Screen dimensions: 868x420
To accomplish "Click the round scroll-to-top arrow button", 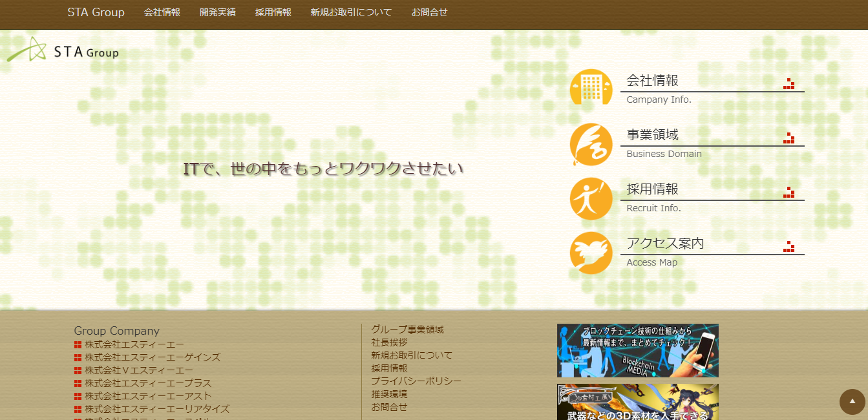I will tap(852, 401).
